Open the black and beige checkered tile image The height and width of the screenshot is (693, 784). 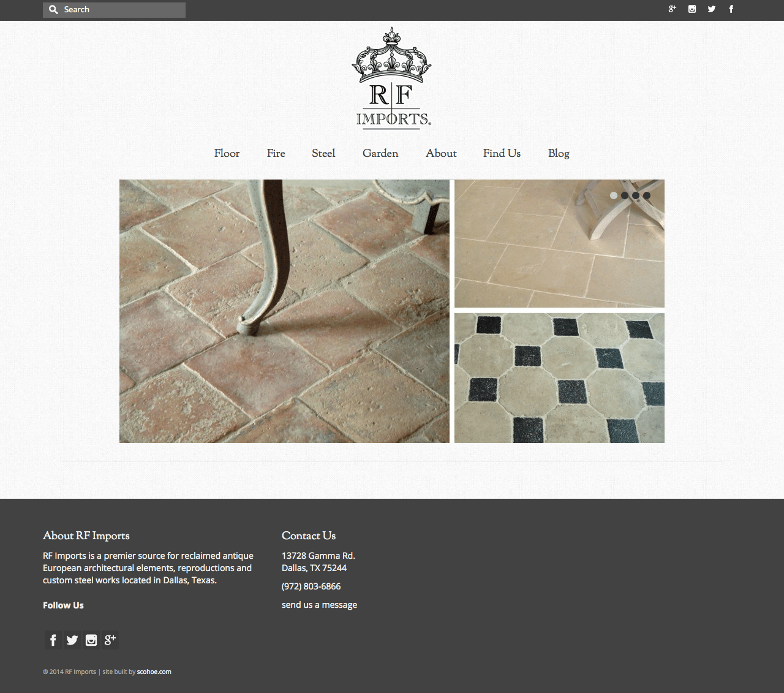559,378
